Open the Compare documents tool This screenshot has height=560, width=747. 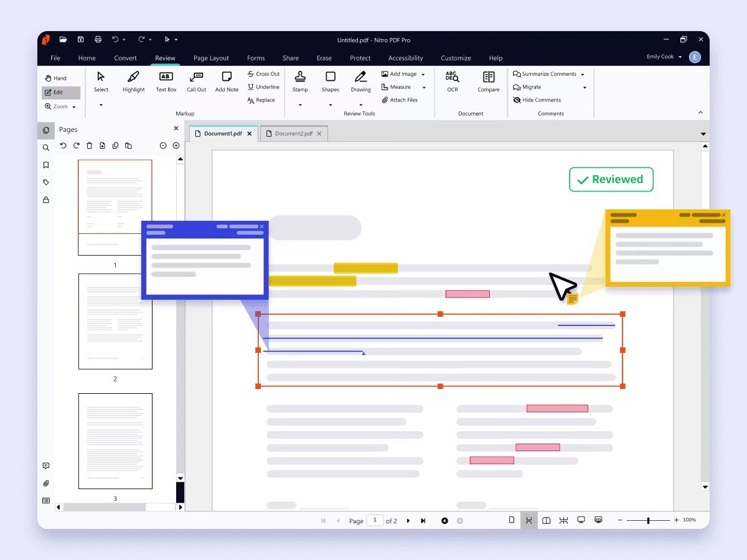coord(489,82)
